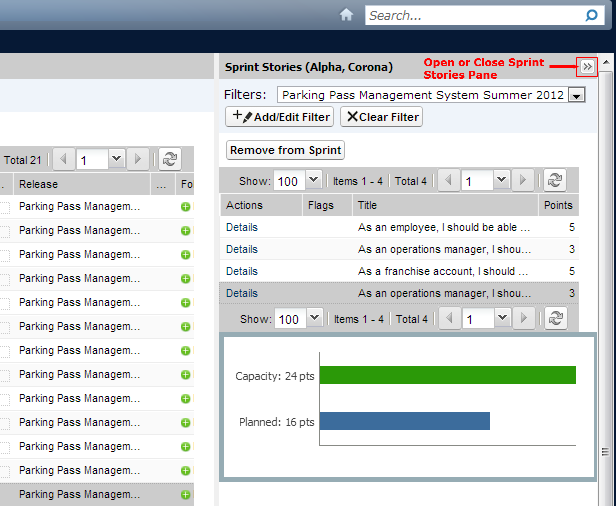616x506 pixels.
Task: Select 'As an employee, I should be able' story
Action: coord(444,227)
